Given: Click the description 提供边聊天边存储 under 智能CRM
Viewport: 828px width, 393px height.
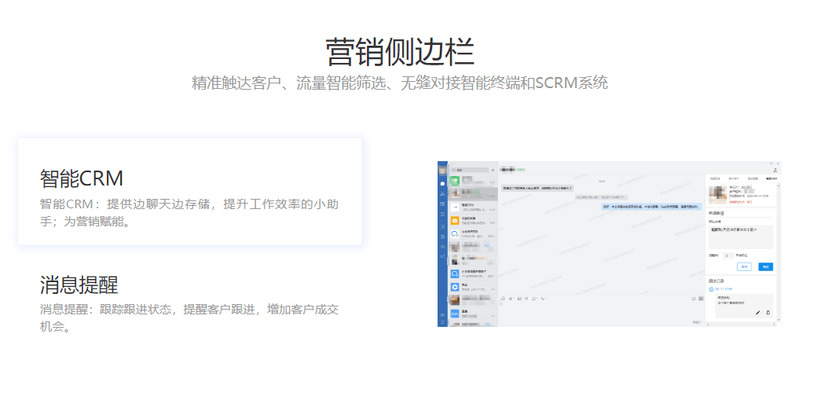Looking at the screenshot, I should tap(189, 213).
